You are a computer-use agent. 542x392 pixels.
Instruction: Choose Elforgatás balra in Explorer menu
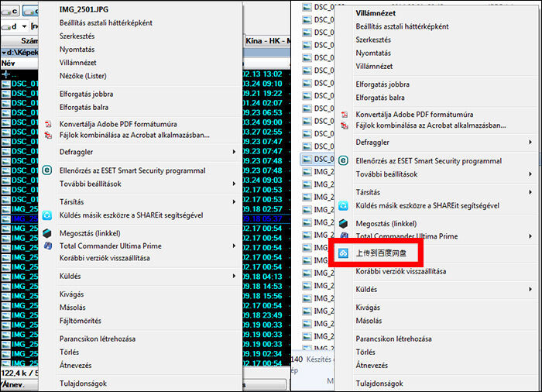(380, 98)
